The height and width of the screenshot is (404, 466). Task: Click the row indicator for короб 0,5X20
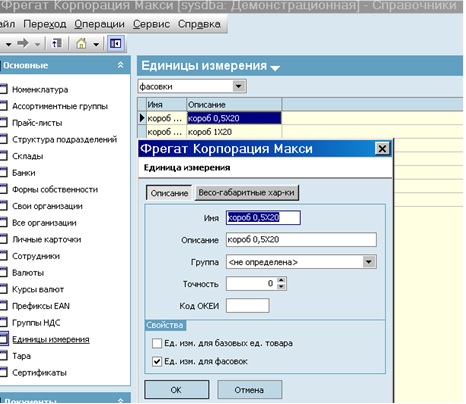[x=142, y=118]
